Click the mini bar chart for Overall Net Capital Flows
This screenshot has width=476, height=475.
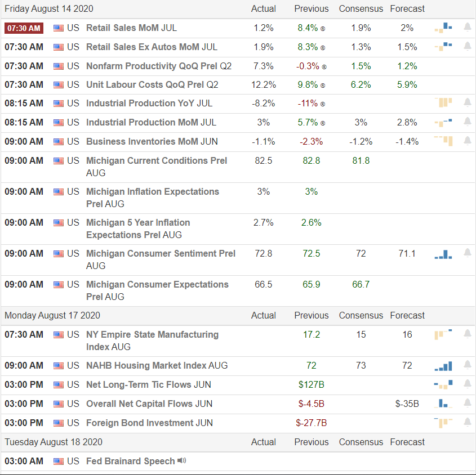(x=443, y=403)
